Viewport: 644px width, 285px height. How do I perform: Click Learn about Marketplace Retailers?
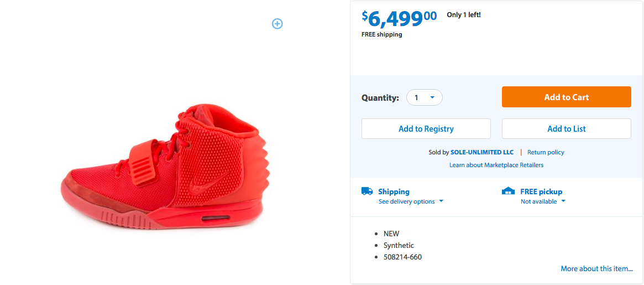(x=496, y=165)
